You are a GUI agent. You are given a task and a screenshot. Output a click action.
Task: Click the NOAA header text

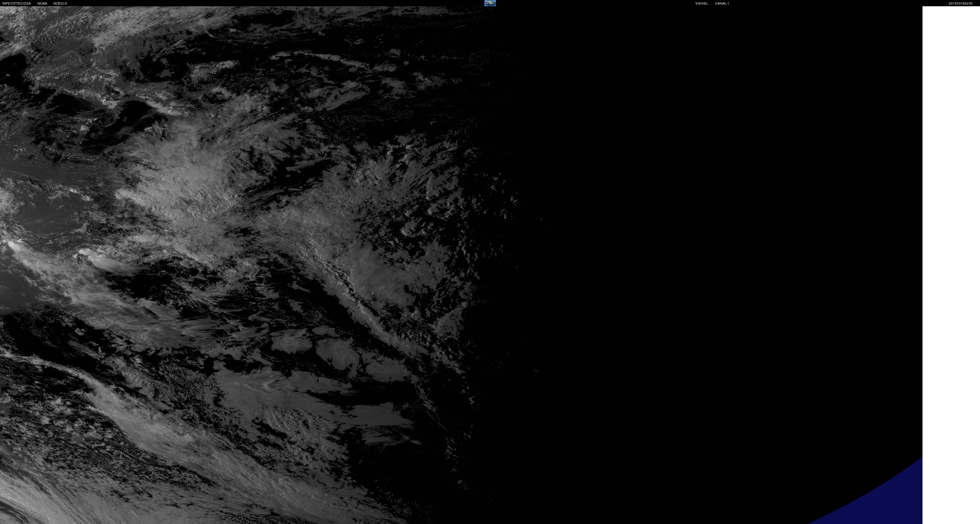coord(42,3)
